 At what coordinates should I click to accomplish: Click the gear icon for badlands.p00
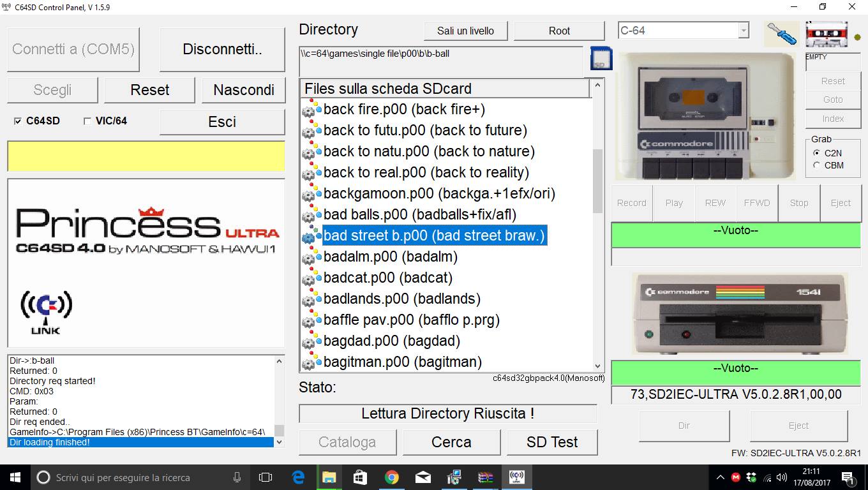click(311, 299)
